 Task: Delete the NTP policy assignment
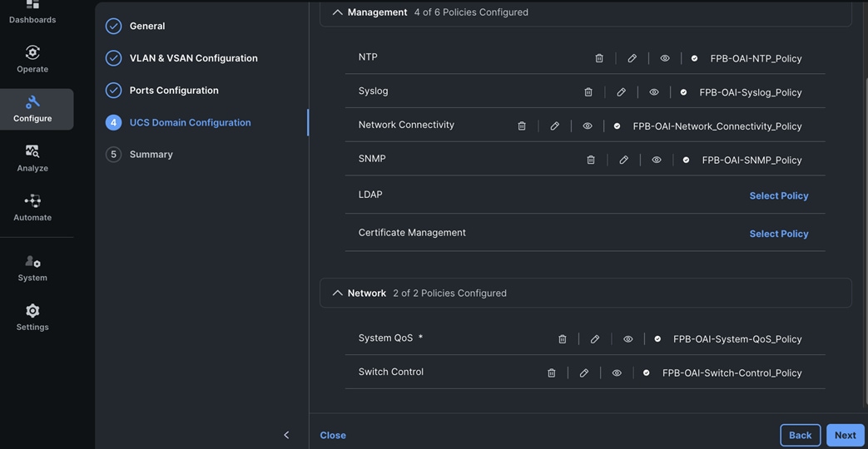[599, 58]
